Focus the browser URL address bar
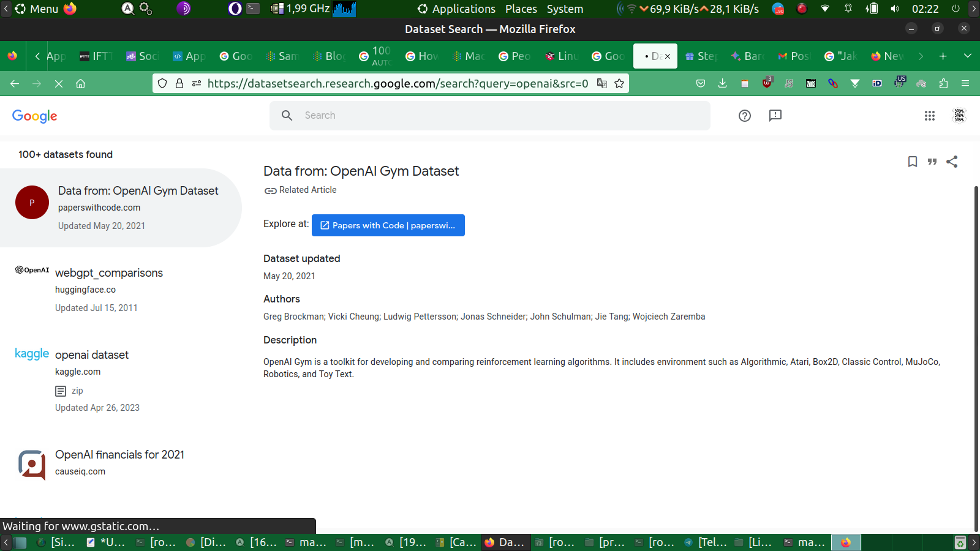This screenshot has width=980, height=551. coord(398,83)
